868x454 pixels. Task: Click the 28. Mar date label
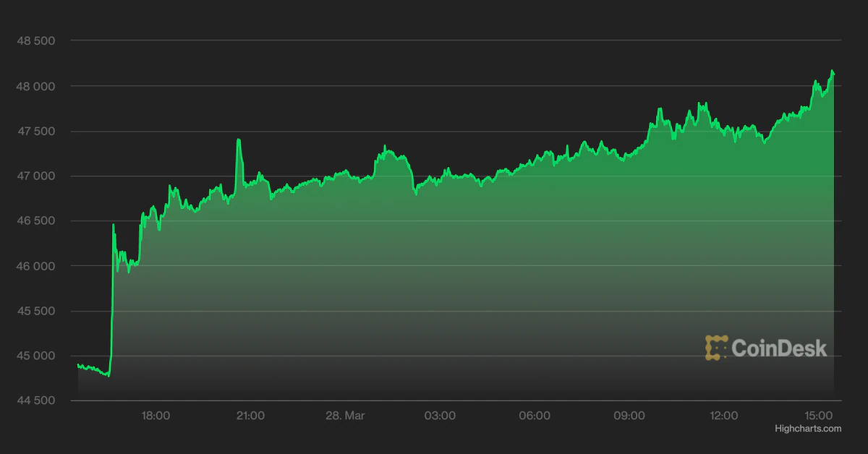pyautogui.click(x=345, y=416)
